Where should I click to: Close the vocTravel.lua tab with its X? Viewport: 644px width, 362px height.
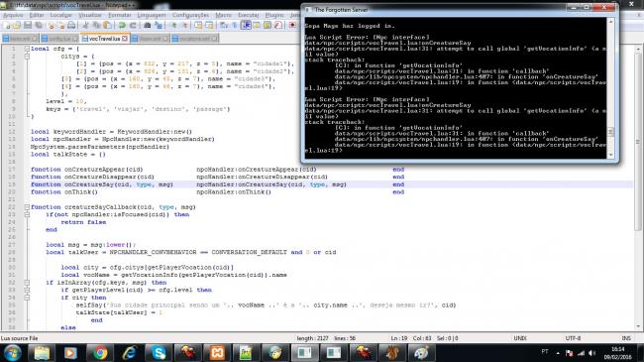125,39
